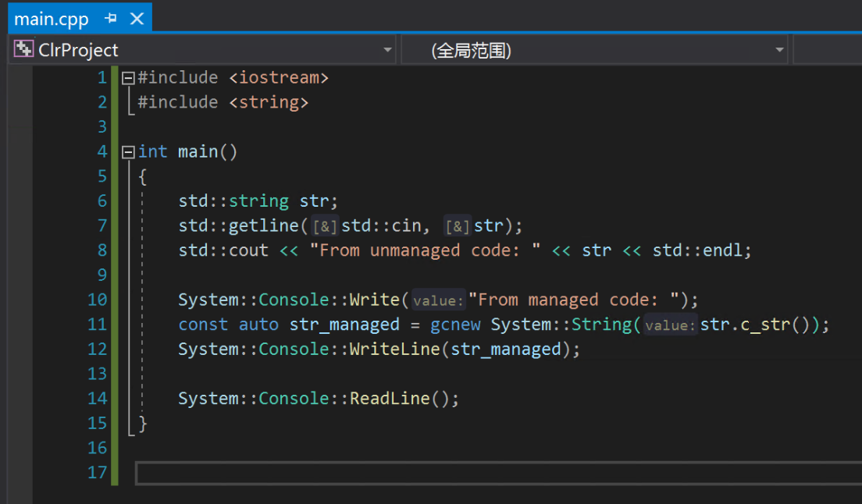Collapse the #include block on line 1
The width and height of the screenshot is (862, 504).
point(127,78)
